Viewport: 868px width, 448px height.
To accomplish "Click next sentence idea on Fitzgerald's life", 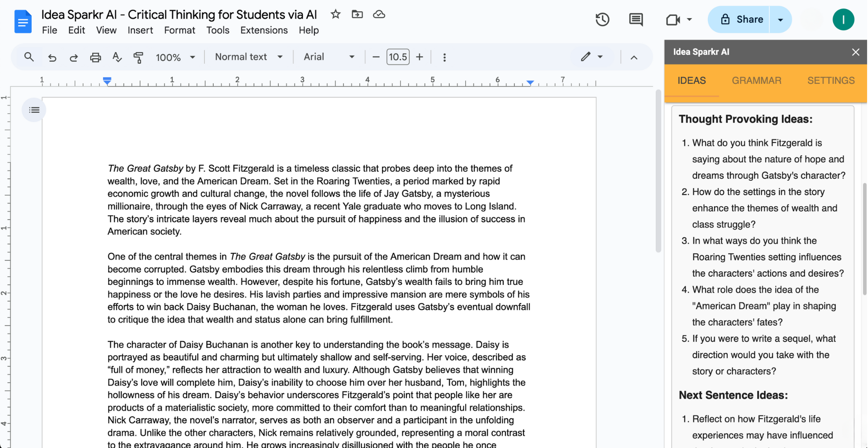I will (763, 430).
